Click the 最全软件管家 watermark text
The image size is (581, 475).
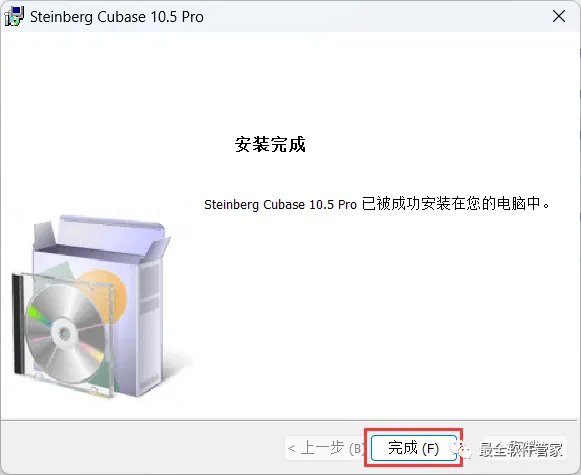click(x=521, y=449)
